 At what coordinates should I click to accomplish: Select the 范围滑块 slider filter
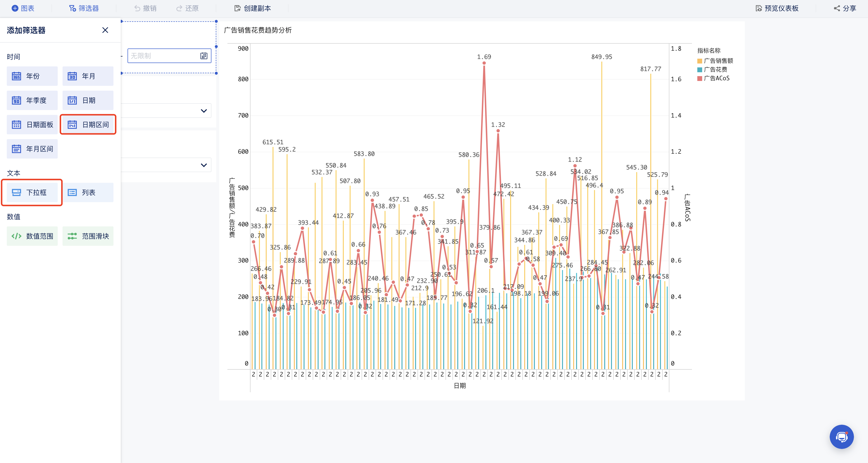click(88, 236)
